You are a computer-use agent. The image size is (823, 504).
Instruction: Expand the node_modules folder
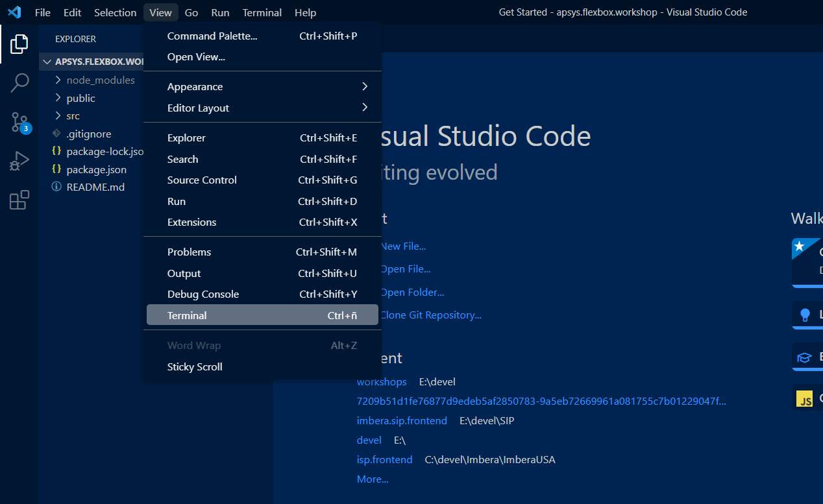click(100, 80)
